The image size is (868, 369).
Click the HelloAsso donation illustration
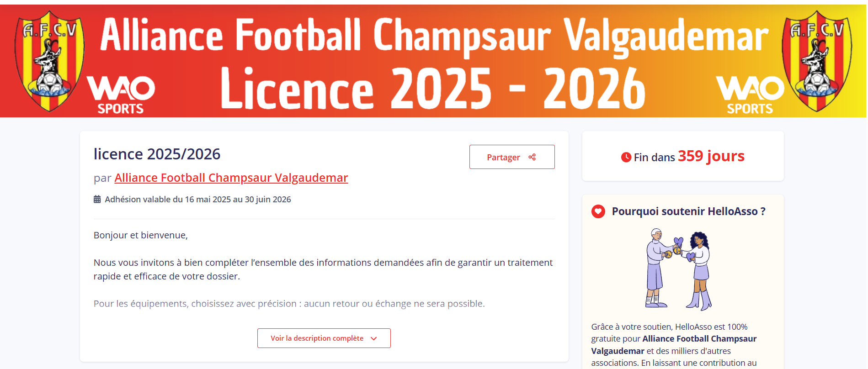click(679, 269)
